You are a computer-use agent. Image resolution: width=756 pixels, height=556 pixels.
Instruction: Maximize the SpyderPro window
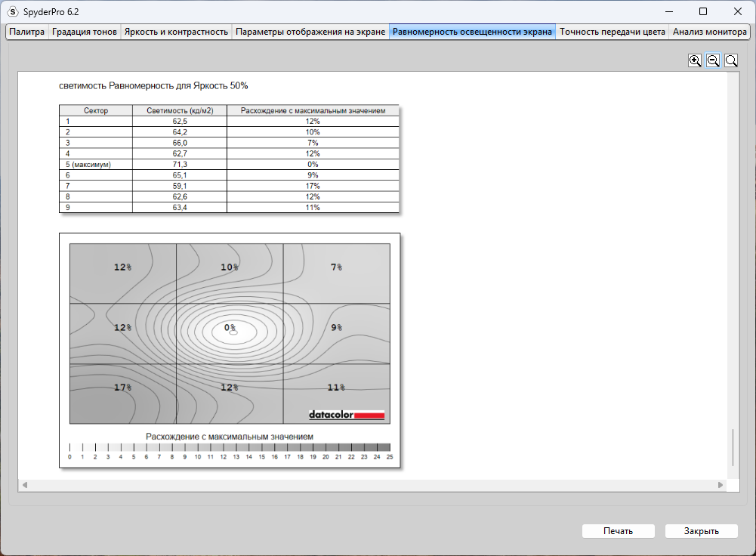pyautogui.click(x=703, y=11)
